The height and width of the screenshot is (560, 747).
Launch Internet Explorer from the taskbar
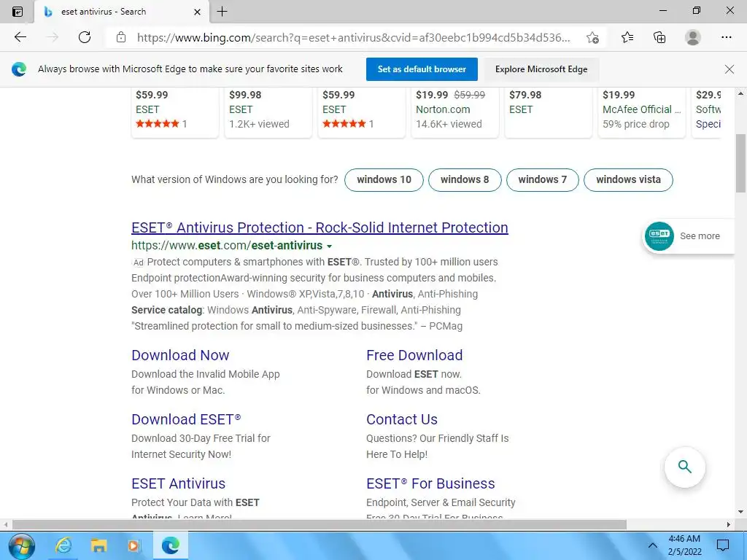pos(63,545)
